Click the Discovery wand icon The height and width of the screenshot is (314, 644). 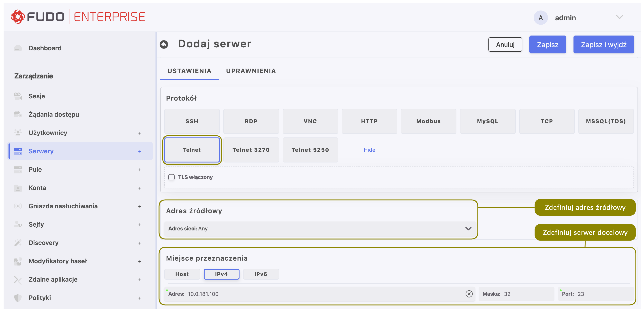18,243
